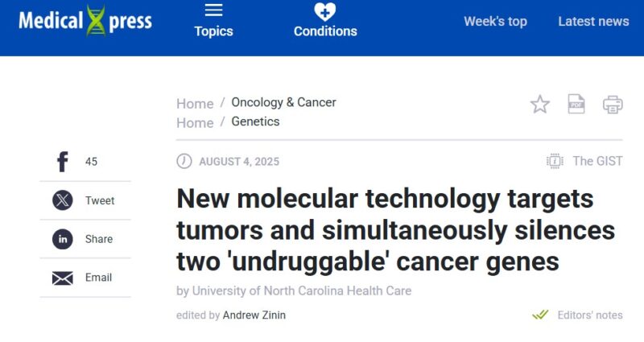
Task: Go to Week's top
Action: coord(495,22)
